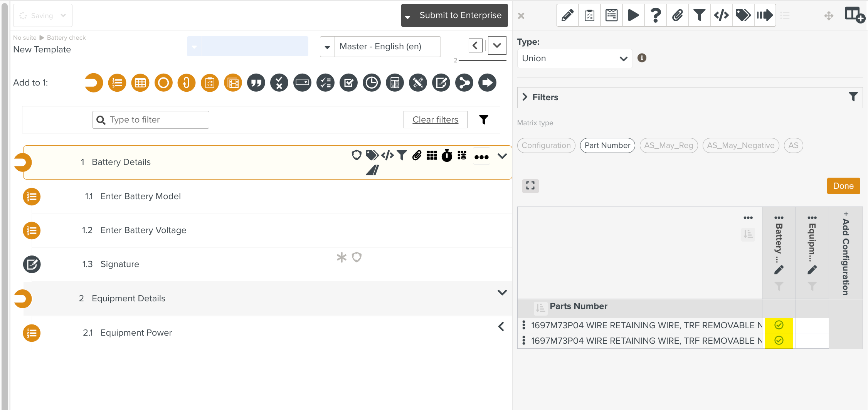Toggle the second yellow checkmark cell under Battery

click(779, 341)
